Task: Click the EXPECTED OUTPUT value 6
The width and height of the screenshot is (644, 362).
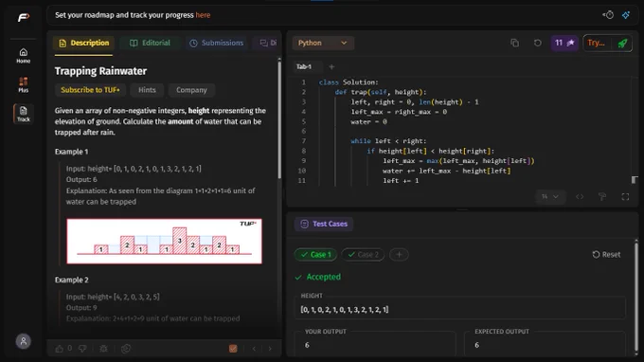Action: point(476,345)
